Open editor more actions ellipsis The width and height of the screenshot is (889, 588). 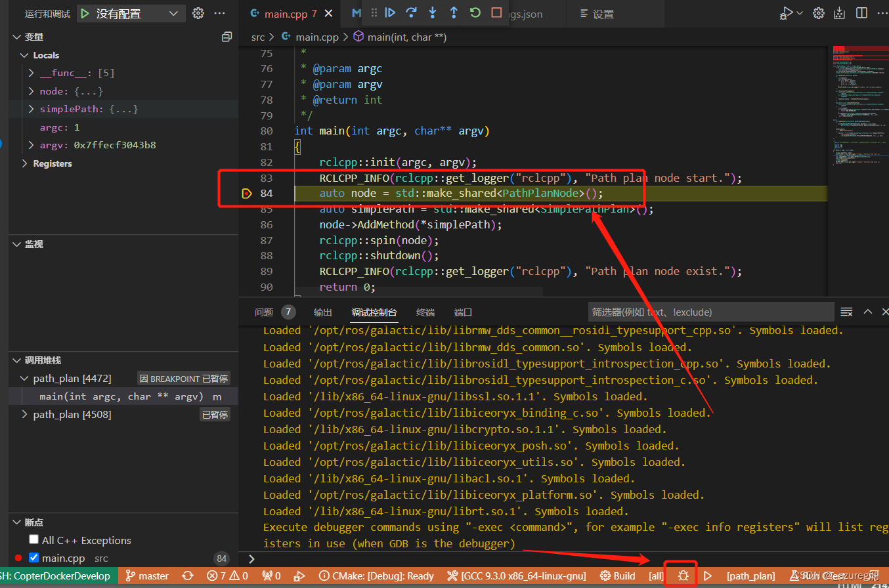[x=881, y=13]
